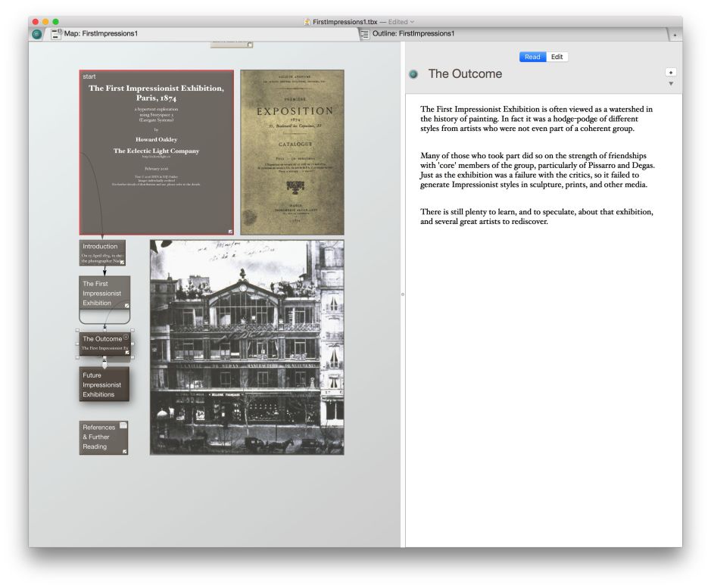Switch text pane to Read mode

(x=532, y=57)
